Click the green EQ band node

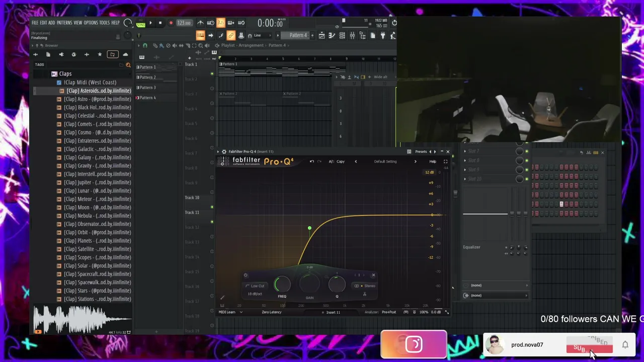click(309, 229)
